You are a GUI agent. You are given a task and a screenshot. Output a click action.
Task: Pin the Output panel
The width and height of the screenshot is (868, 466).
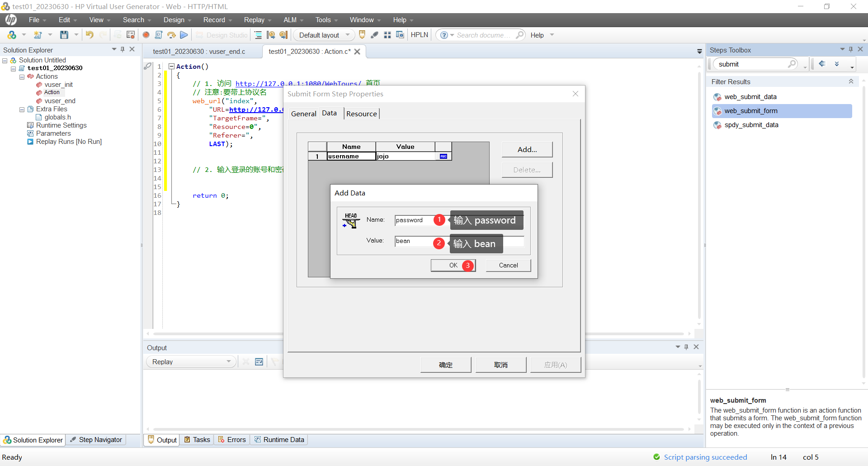(686, 347)
